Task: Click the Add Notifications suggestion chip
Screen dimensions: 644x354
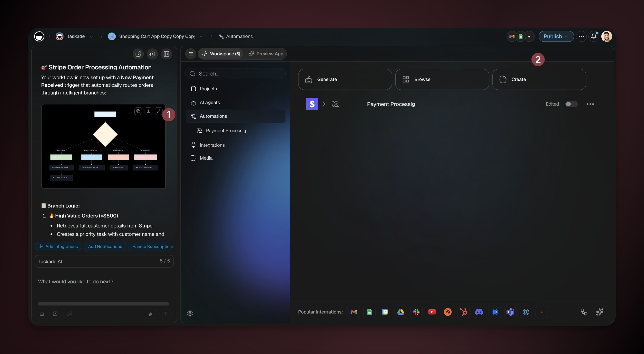Action: [x=105, y=246]
